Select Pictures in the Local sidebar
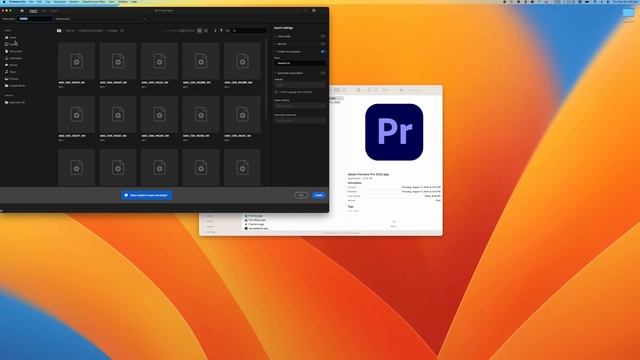Image resolution: width=640 pixels, height=360 pixels. [x=11, y=79]
